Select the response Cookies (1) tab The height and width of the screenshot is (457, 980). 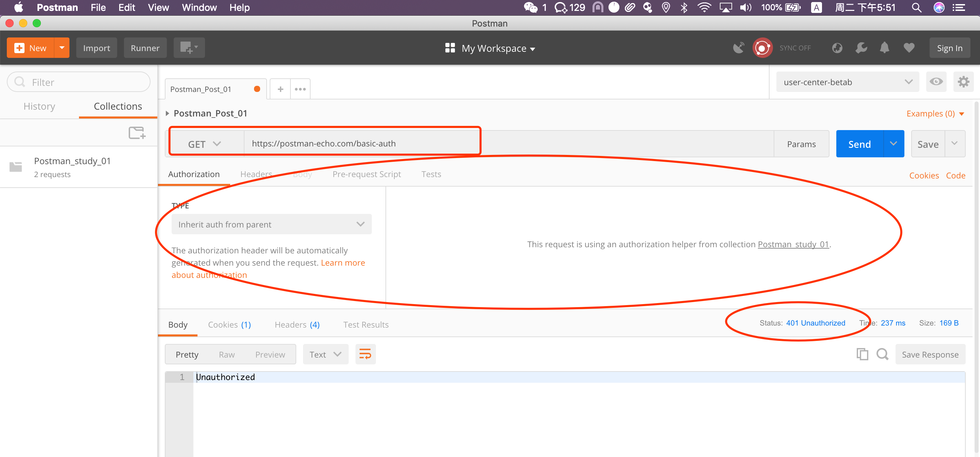[230, 325]
